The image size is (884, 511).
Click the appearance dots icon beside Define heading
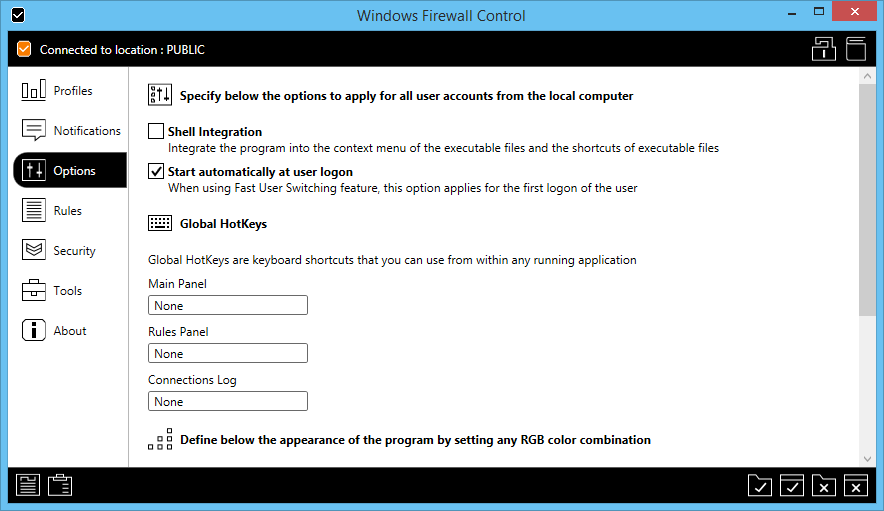tap(160, 439)
